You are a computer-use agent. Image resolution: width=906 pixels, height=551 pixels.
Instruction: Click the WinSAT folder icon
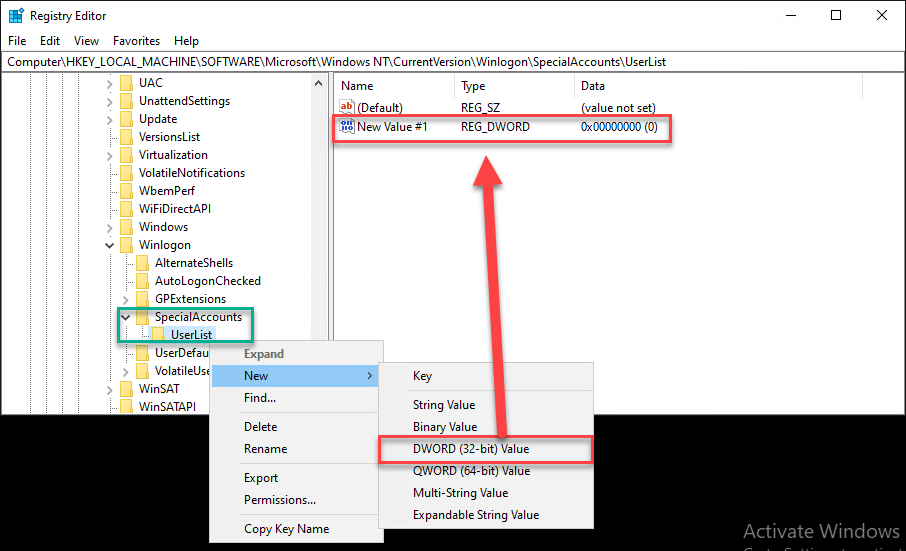(x=126, y=389)
